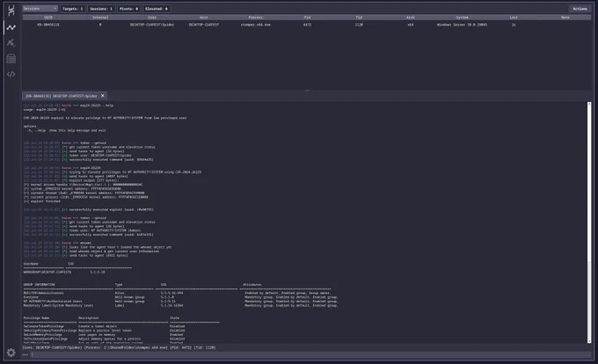Click the Pid value 4472

(307, 25)
